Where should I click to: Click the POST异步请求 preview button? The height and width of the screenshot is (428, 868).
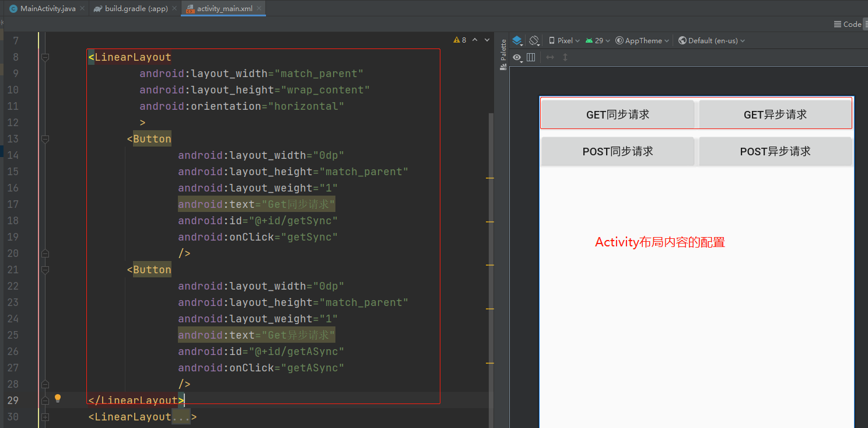point(775,151)
